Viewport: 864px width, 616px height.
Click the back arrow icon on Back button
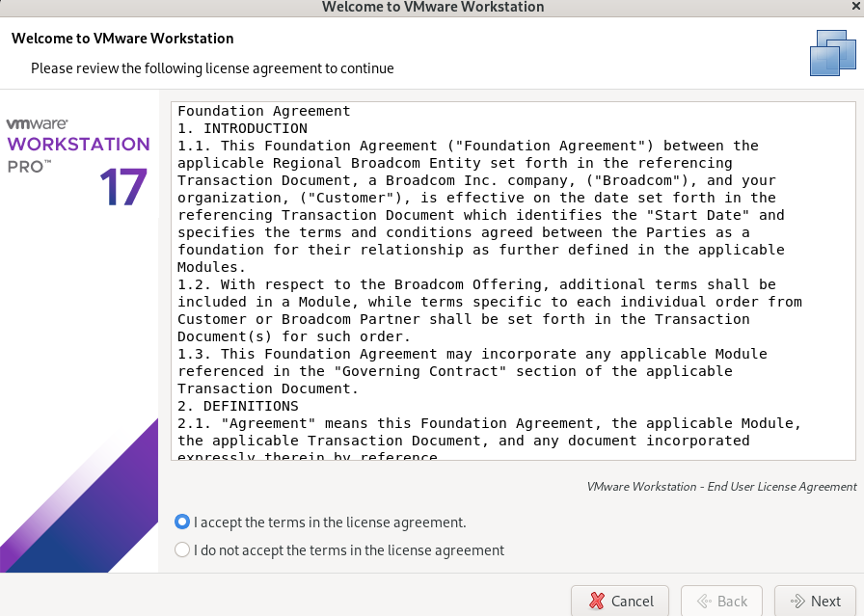click(704, 602)
